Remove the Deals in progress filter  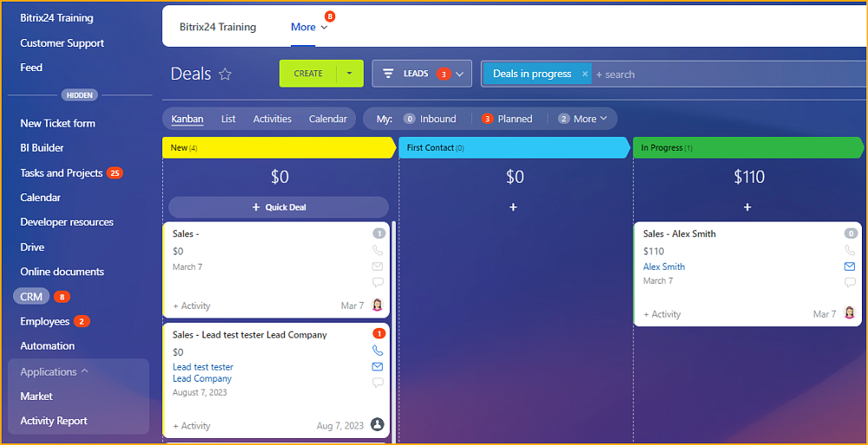coord(584,74)
